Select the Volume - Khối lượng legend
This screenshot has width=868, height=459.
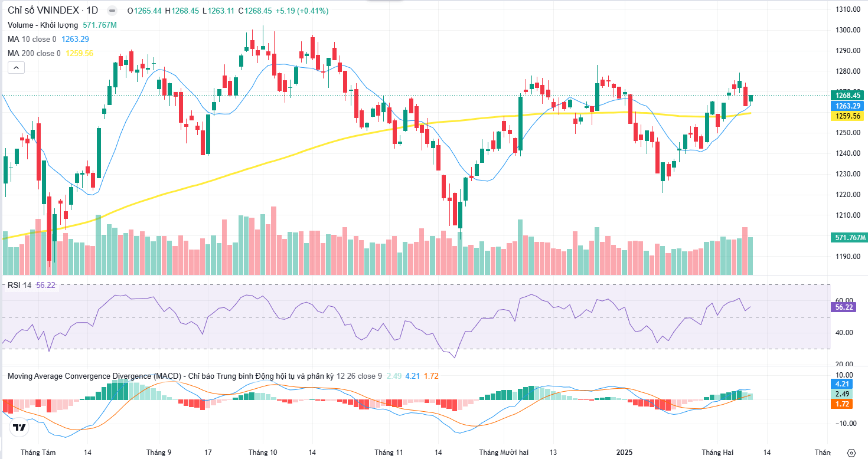(43, 25)
